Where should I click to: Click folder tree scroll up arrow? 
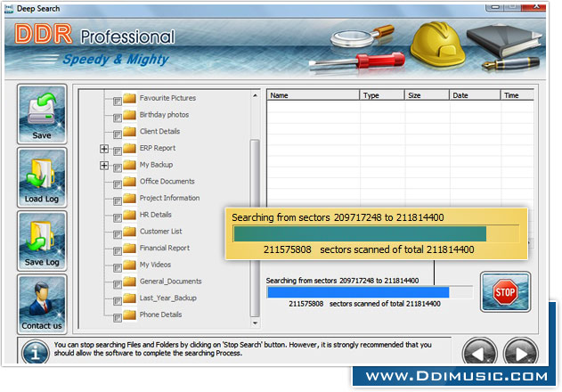[x=255, y=95]
